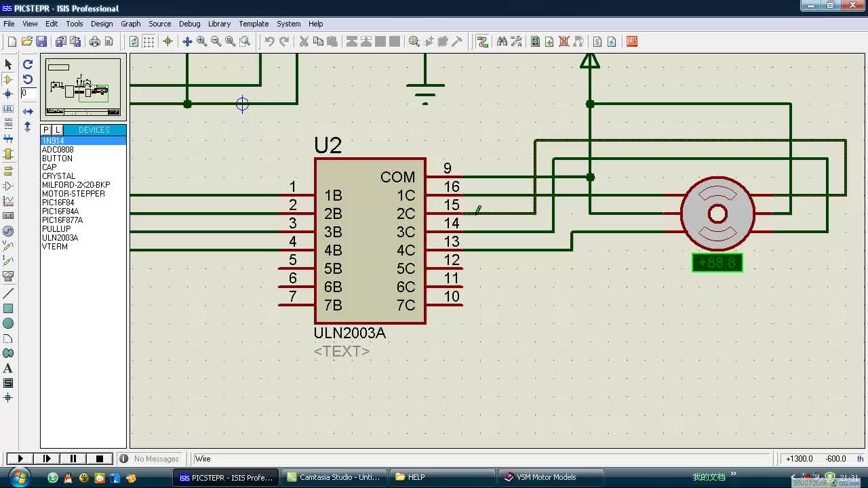Viewport: 868px width, 488px height.
Task: Select generator mode sine icon
Action: coord(8,231)
